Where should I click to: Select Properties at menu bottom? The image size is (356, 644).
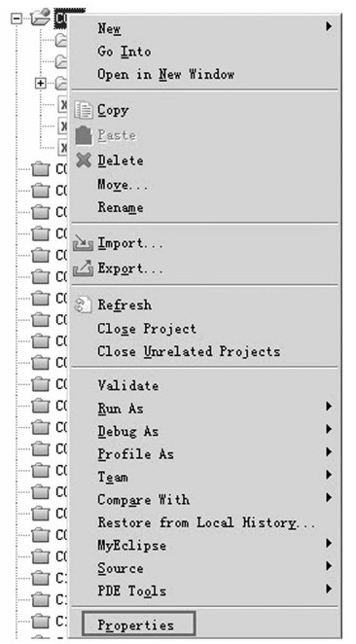[x=138, y=624]
